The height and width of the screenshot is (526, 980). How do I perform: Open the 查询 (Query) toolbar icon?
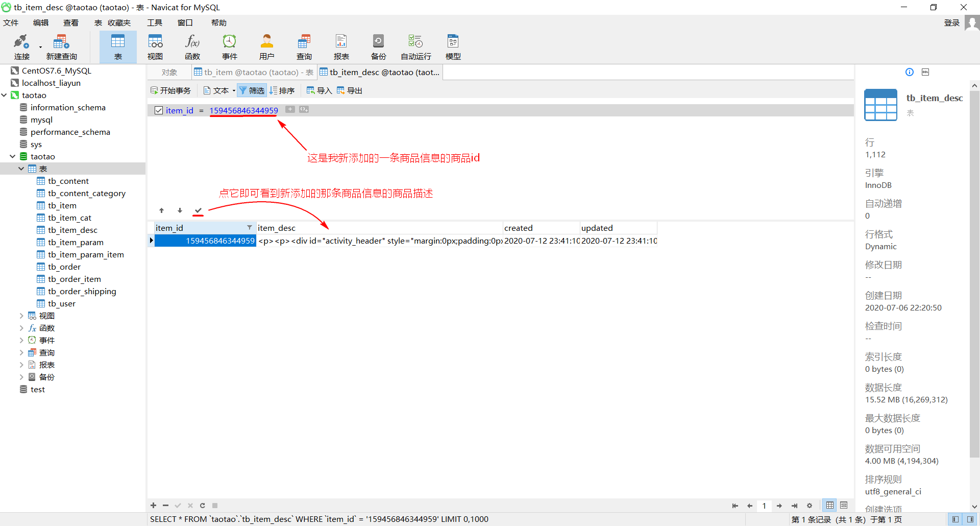[304, 47]
